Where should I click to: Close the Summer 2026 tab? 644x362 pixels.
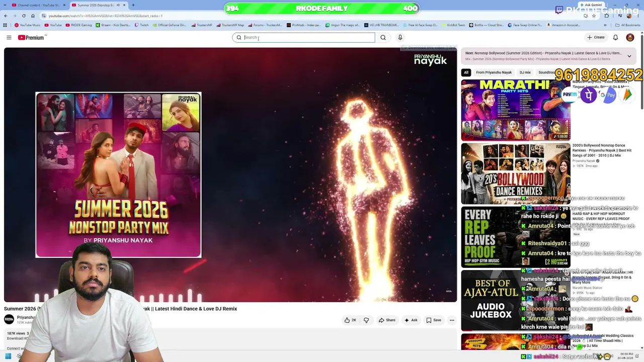[x=125, y=5]
